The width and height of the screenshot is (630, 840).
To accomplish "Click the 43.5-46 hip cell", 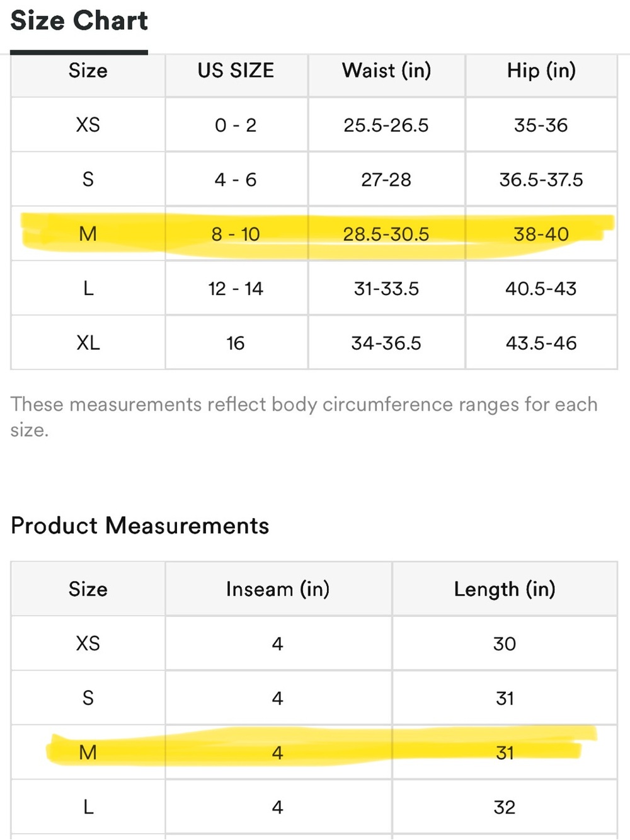I will click(x=541, y=343).
